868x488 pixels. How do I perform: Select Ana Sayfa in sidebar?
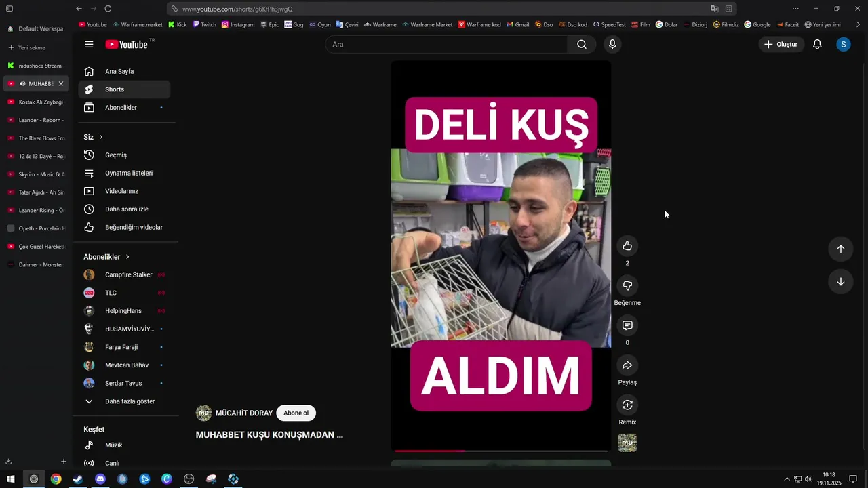coord(124,71)
